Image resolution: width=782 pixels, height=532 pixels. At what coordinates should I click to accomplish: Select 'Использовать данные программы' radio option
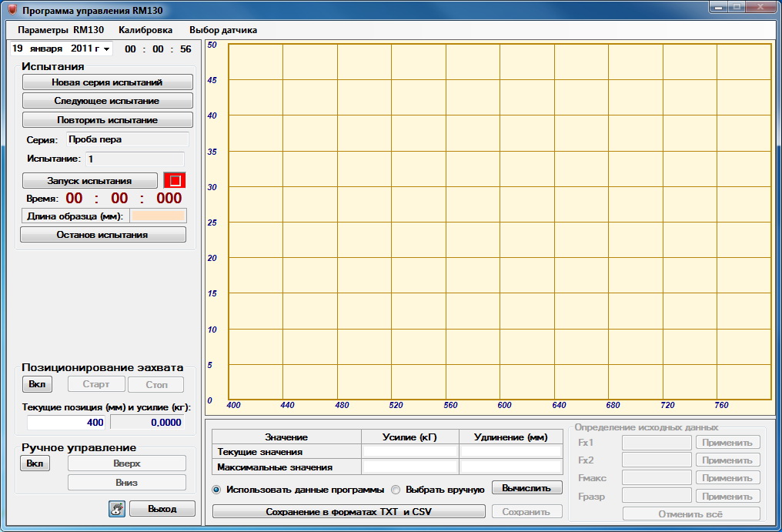(x=216, y=490)
